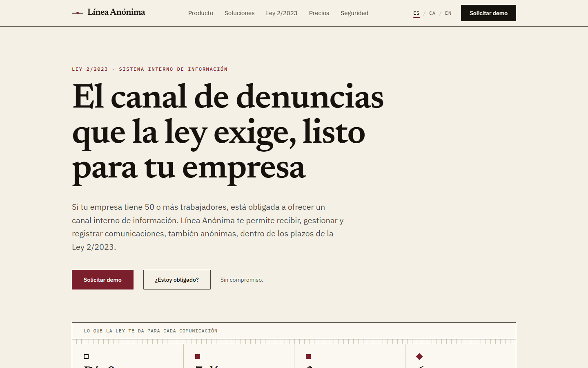Click the header Solicitar demo button
Screen dimensions: 588x368
[x=488, y=13]
